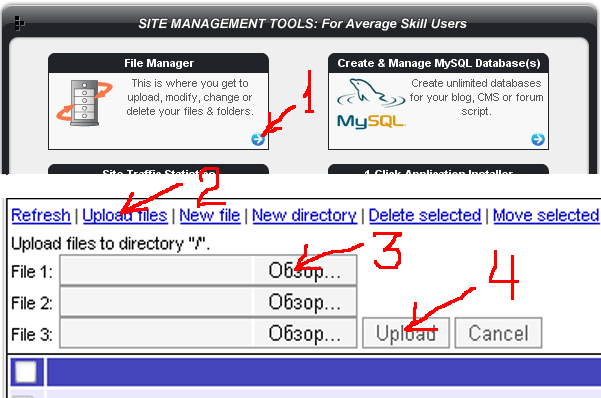Viewport: 601px width, 398px height.
Task: Tick the select-all checkbox in blue header row
Action: (x=26, y=372)
